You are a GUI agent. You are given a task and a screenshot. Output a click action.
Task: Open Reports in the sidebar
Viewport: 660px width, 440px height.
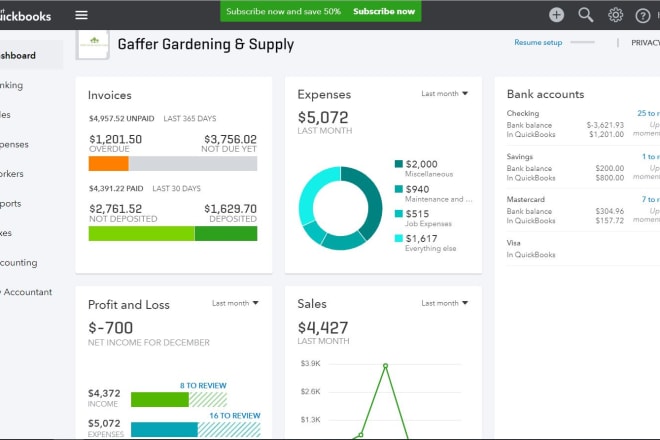click(x=11, y=203)
